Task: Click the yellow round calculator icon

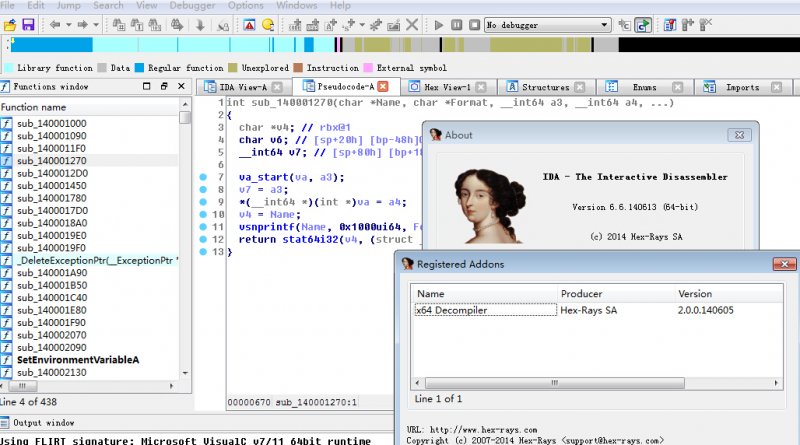Action: 268,24
